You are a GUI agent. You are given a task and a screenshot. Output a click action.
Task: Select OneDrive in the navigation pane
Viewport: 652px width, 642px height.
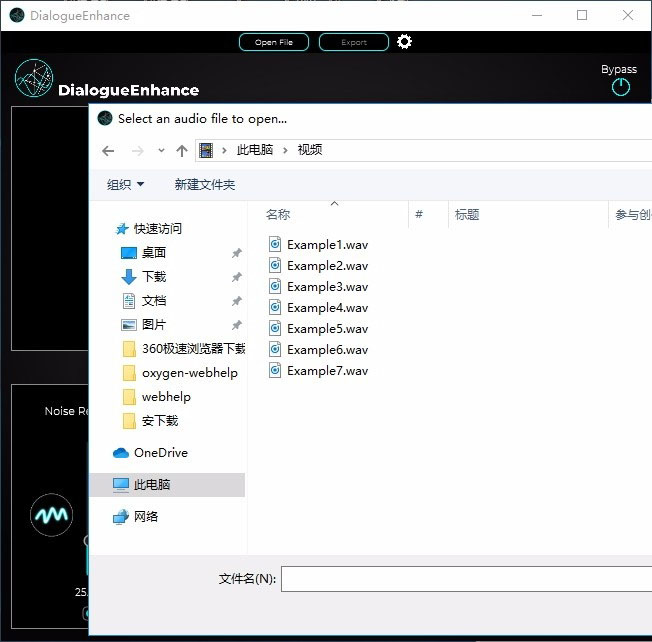click(x=161, y=452)
